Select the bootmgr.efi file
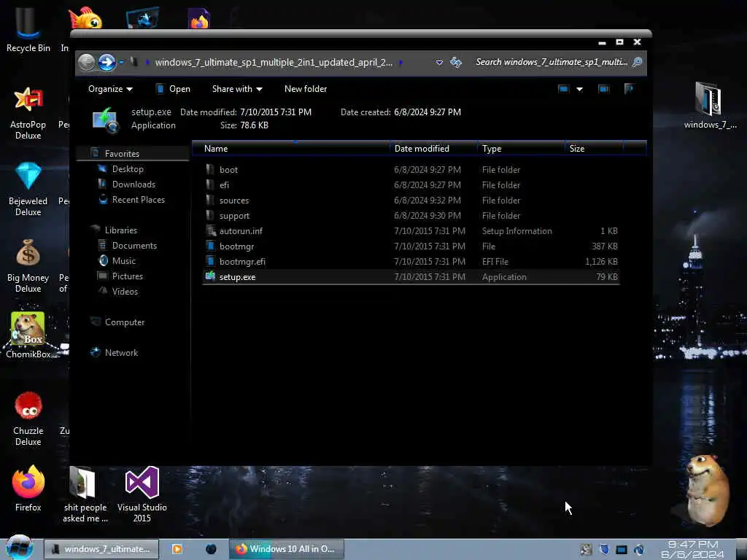 (411, 262)
